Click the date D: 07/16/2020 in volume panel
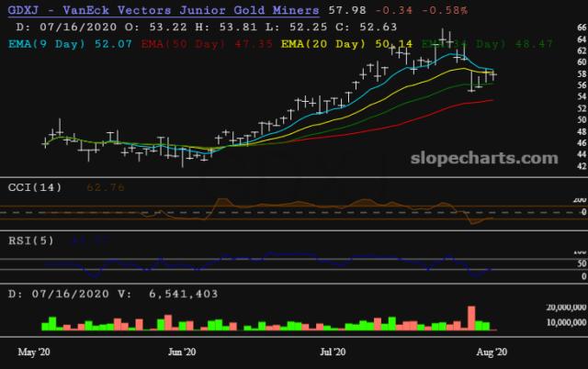 (x=59, y=294)
